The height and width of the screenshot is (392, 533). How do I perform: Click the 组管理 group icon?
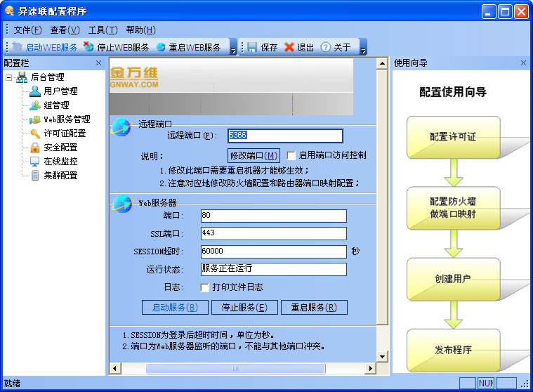(x=34, y=105)
